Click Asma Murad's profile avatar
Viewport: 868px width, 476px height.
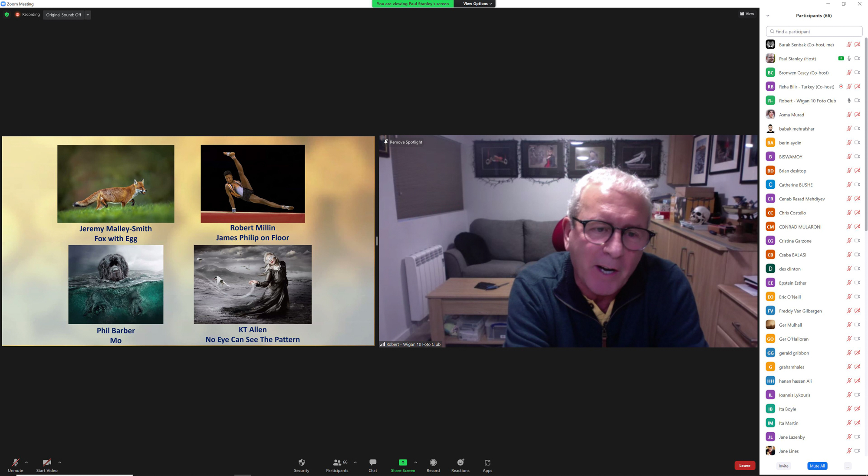pos(770,115)
